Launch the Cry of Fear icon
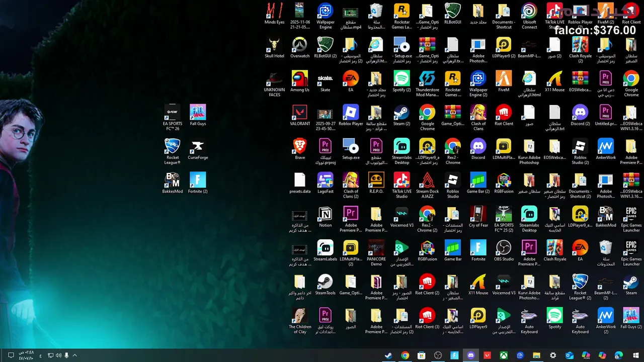The width and height of the screenshot is (644, 362). (478, 216)
